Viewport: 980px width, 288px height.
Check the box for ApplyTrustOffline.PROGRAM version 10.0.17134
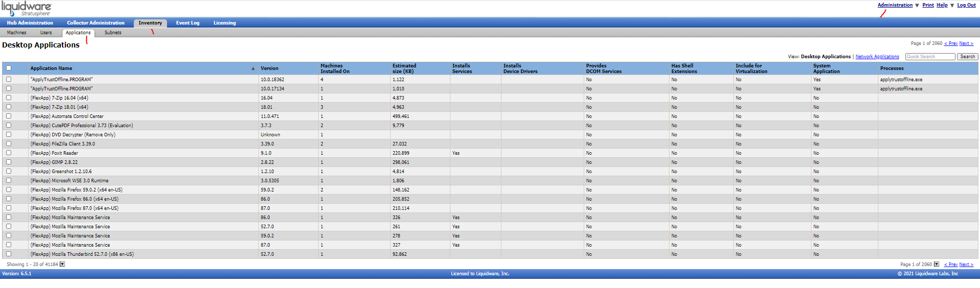coord(9,88)
